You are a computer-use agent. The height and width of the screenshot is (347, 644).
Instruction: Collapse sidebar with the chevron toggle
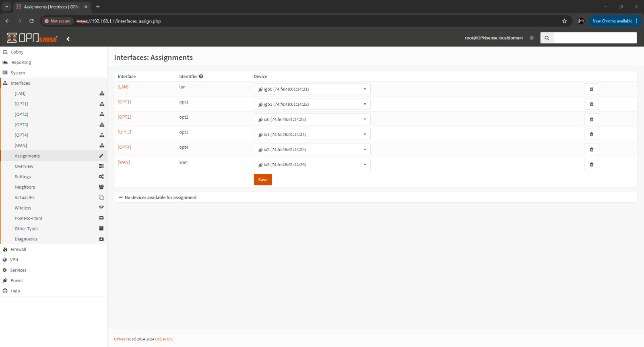(68, 39)
